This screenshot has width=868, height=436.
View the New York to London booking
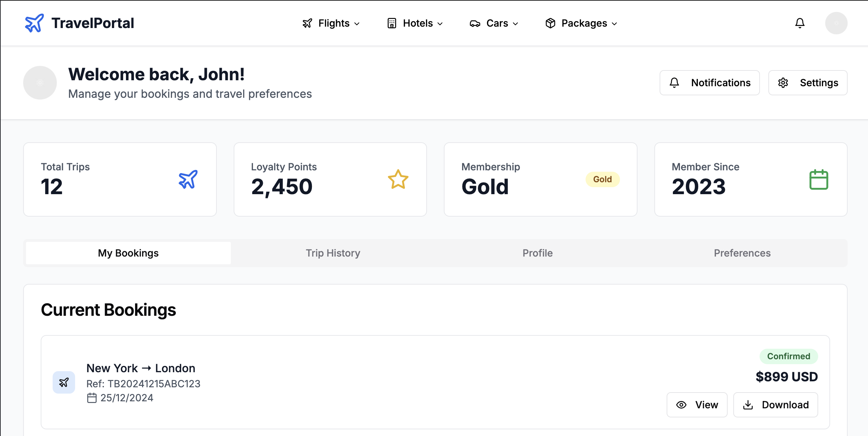click(697, 405)
